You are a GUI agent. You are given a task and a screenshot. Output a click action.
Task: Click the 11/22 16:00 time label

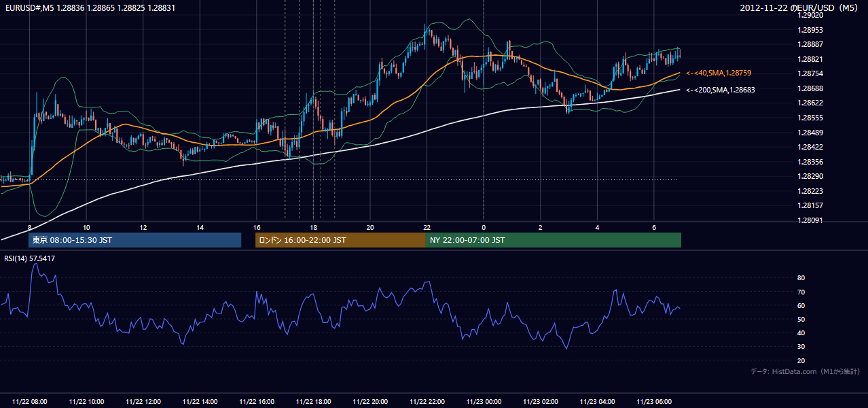[257, 402]
